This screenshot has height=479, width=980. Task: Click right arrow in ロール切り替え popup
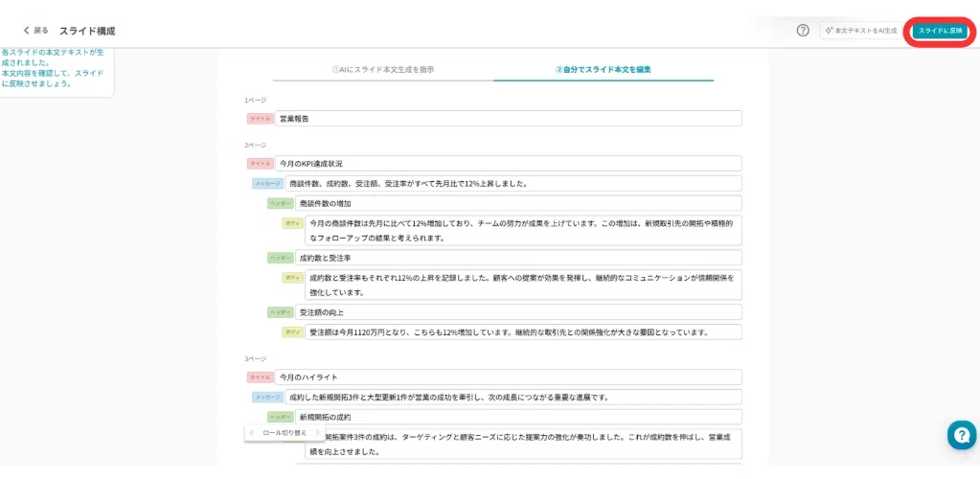point(317,433)
